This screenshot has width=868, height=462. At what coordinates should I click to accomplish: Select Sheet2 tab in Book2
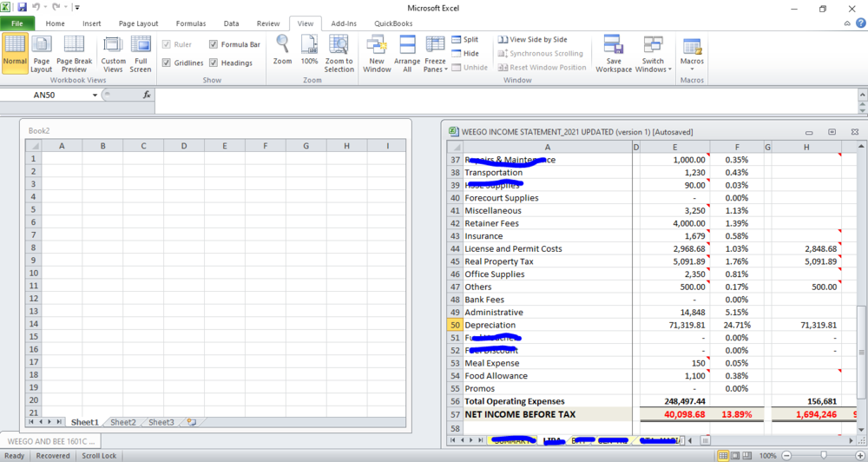coord(123,422)
